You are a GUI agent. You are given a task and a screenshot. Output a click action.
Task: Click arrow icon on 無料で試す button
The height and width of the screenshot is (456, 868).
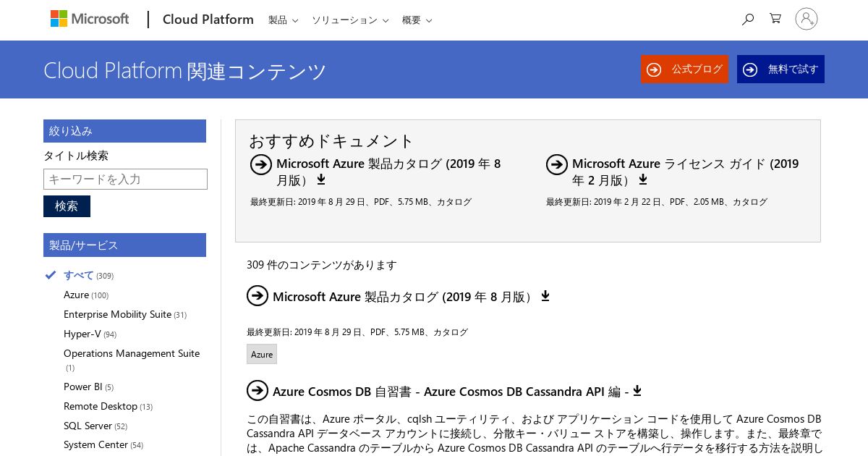pos(750,69)
